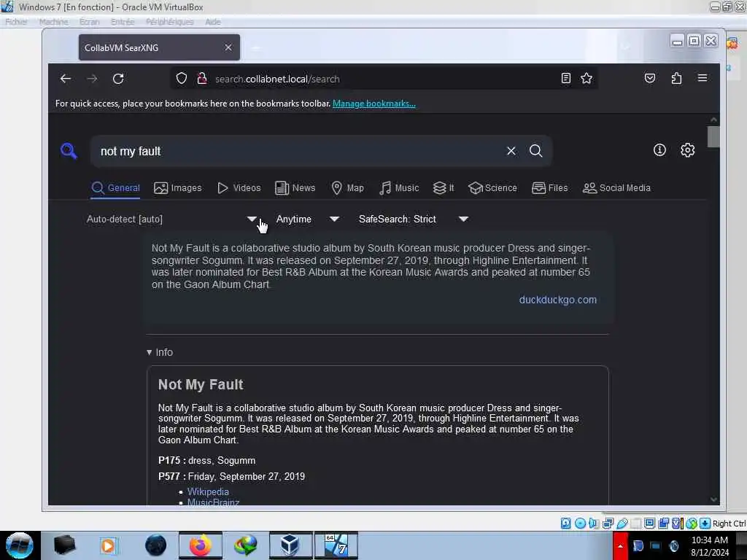Viewport: 747px width, 560px height.
Task: Click the Firefox back arrow
Action: [x=66, y=79]
